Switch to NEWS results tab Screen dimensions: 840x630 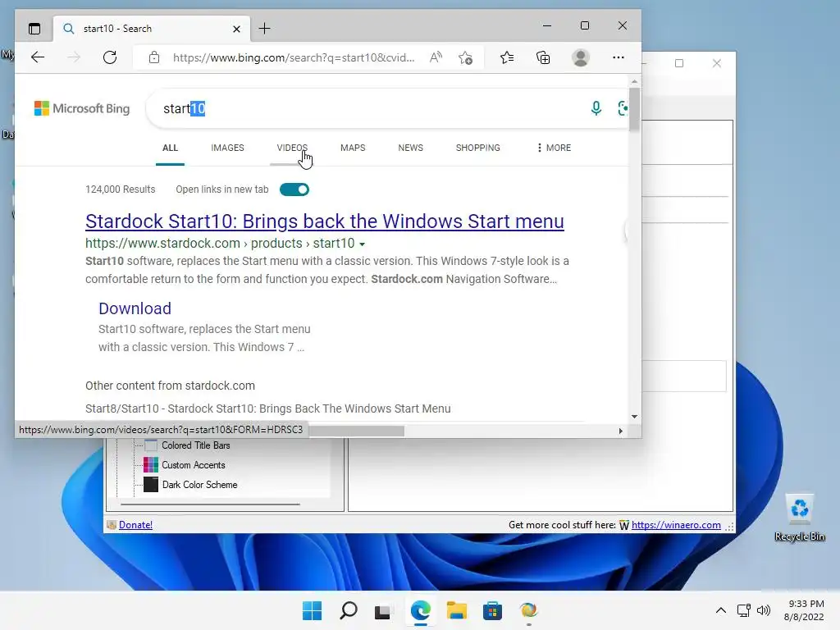[x=410, y=148]
